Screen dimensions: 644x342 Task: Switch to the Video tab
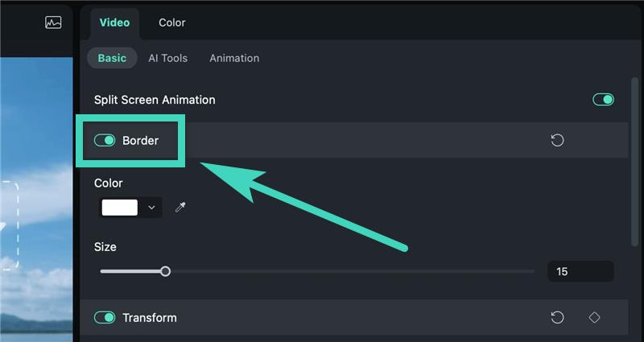click(114, 23)
